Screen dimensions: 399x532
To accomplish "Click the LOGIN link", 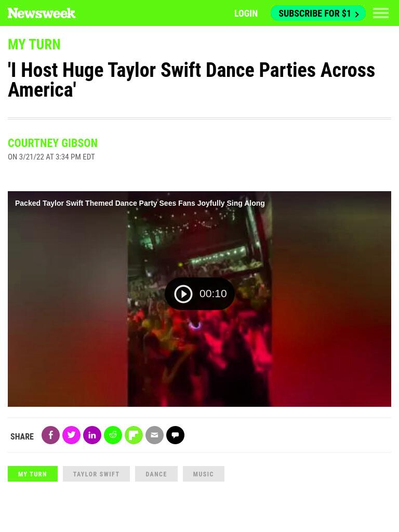I will (x=246, y=13).
